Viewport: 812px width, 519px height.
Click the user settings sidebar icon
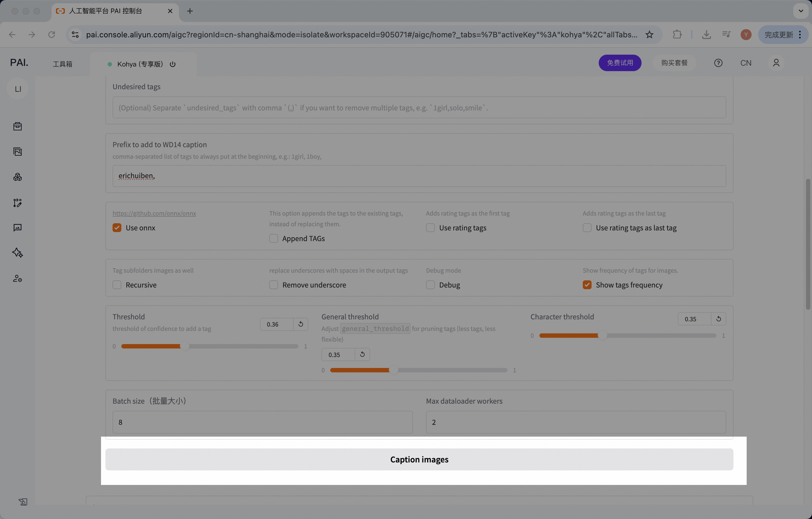(x=18, y=278)
